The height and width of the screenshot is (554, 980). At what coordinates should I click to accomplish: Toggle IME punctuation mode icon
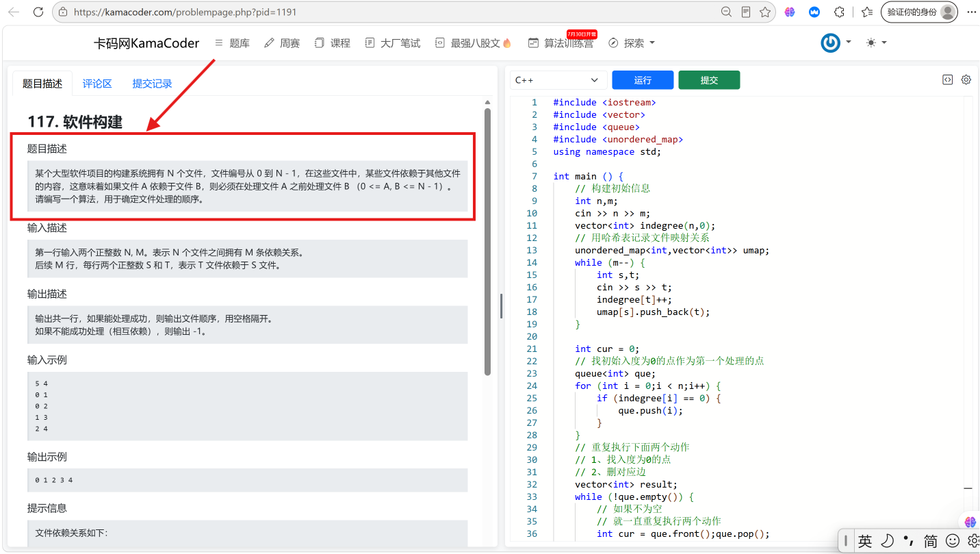[909, 541]
